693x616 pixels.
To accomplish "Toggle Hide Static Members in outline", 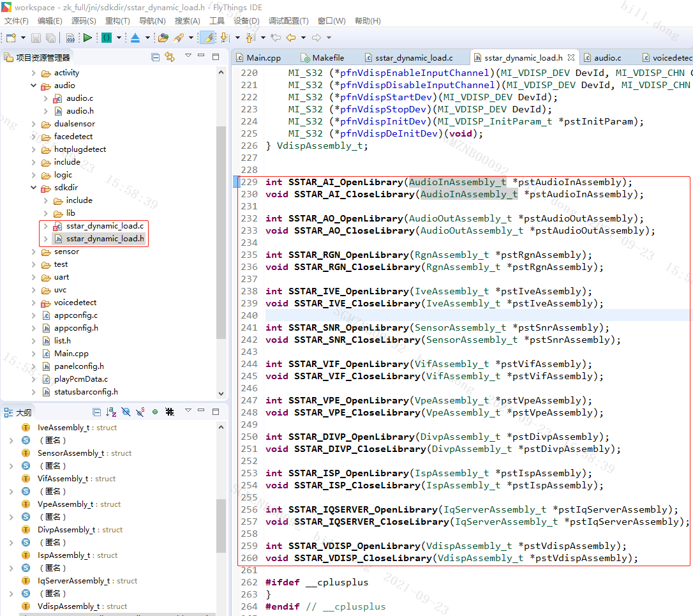I will (x=140, y=412).
